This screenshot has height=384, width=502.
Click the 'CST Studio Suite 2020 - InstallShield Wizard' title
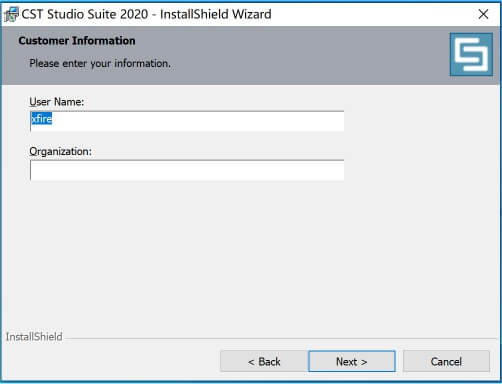tap(146, 14)
